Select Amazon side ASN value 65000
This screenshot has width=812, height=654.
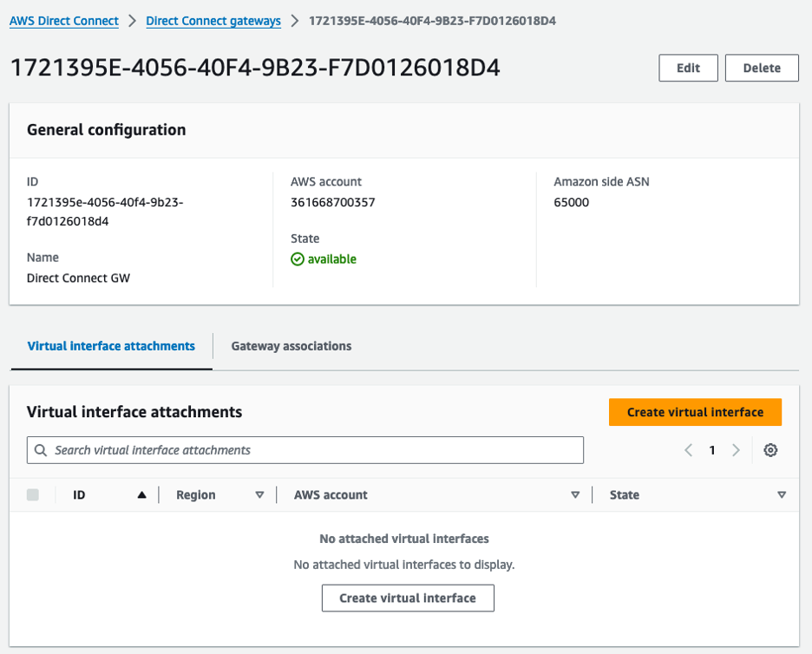click(571, 202)
